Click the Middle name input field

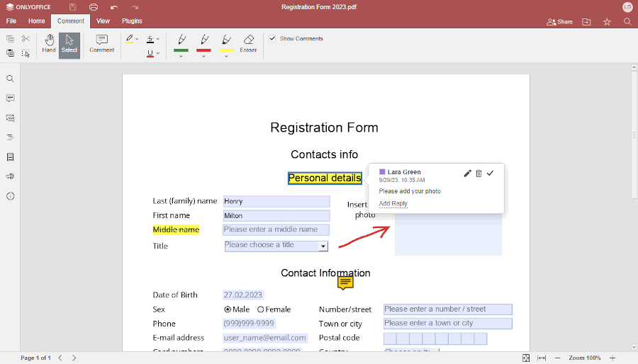[276, 229]
